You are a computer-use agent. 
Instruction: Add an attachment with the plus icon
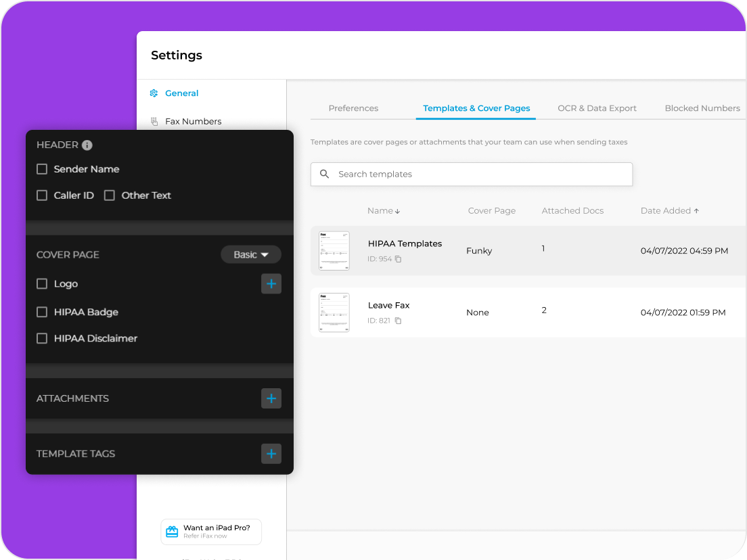pyautogui.click(x=271, y=398)
